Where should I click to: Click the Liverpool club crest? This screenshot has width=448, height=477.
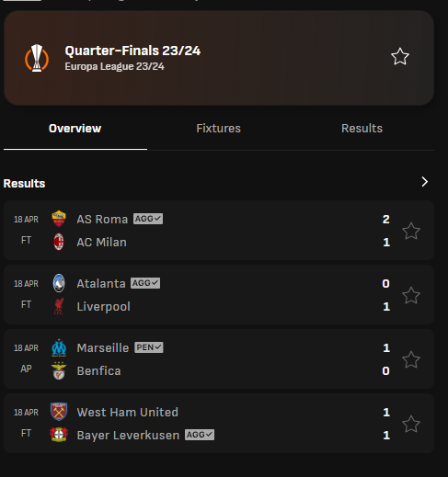(59, 306)
